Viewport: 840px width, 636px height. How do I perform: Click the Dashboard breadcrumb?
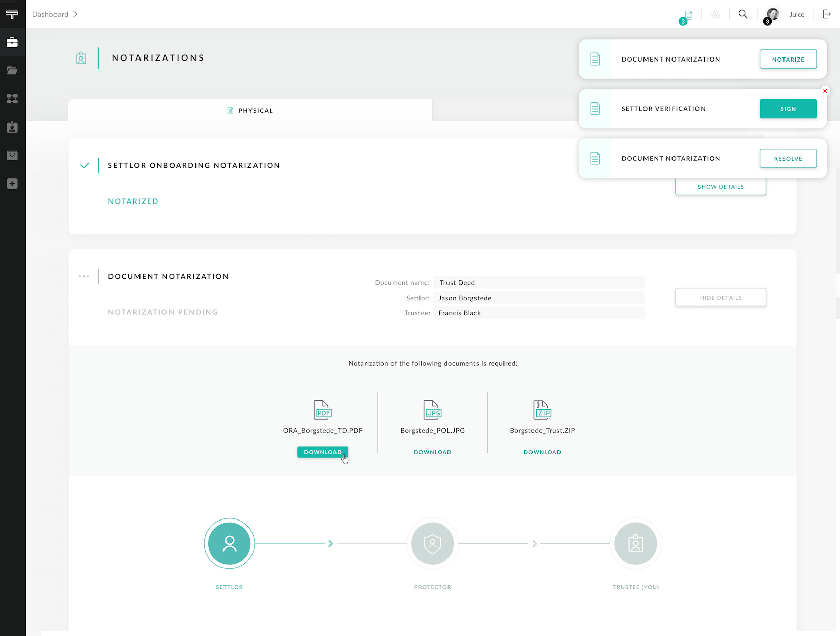point(50,14)
